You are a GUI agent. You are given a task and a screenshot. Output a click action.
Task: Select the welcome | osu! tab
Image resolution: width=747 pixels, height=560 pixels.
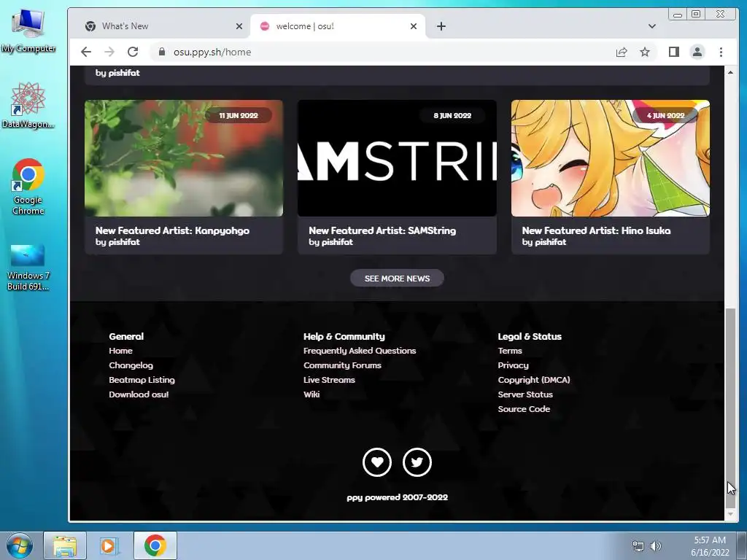(338, 26)
